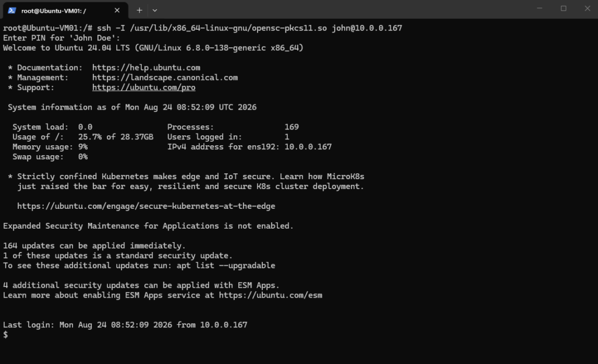Click the "Memory usage: 9%" entry
Viewport: 598px width, 364px height.
[50, 146]
